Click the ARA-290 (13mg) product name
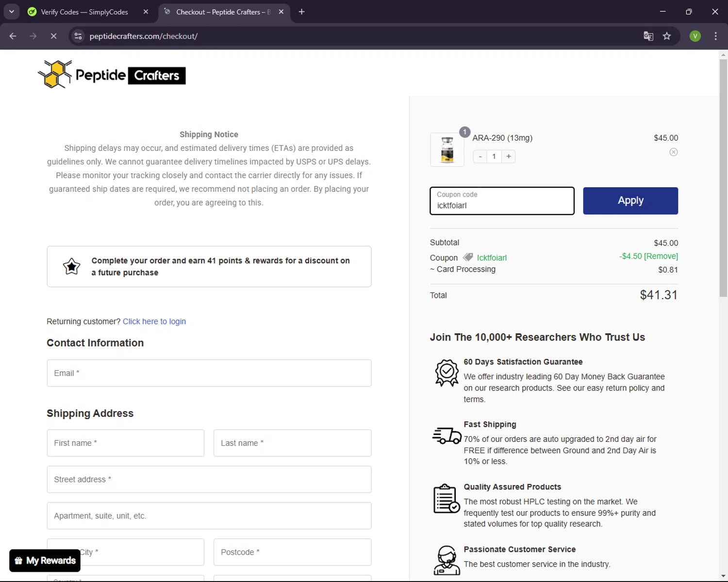The image size is (728, 582). pyautogui.click(x=502, y=138)
